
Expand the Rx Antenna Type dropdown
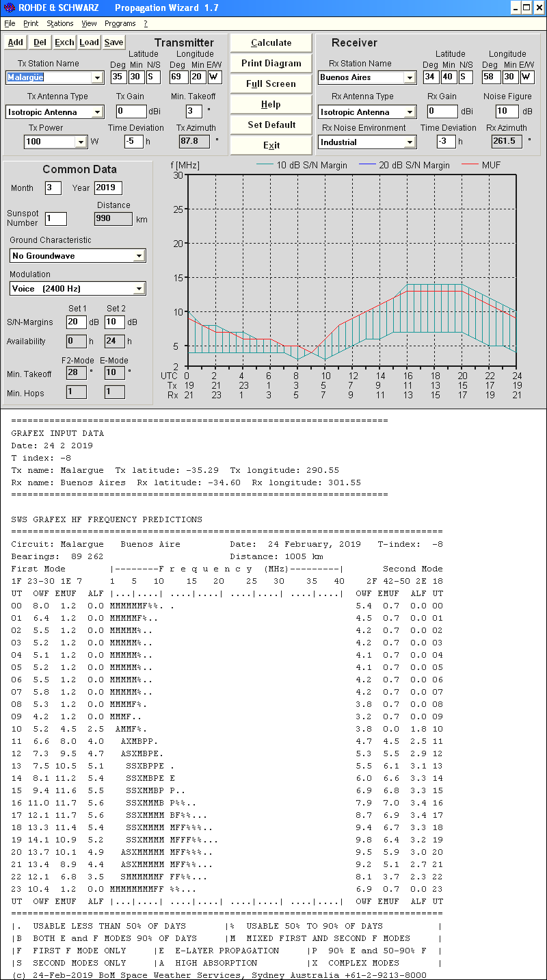[x=410, y=112]
